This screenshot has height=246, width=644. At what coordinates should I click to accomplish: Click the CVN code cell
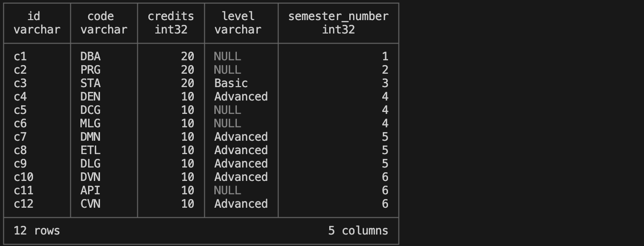coord(90,204)
